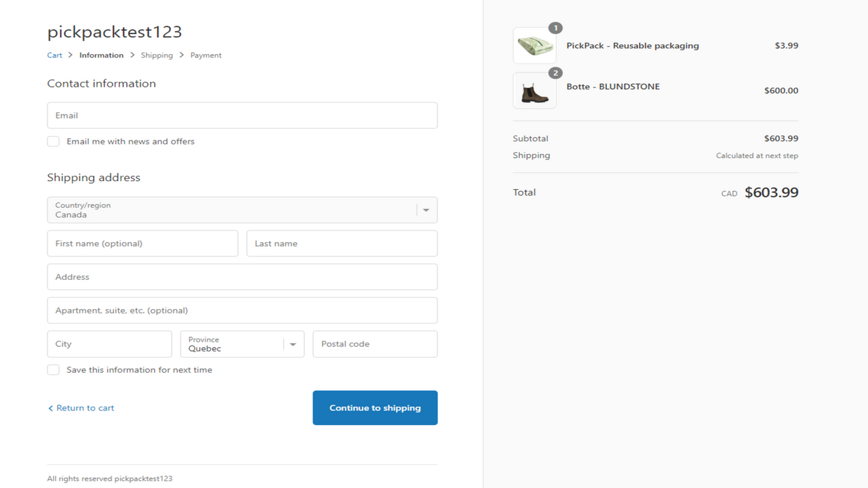Click PickPack - Reusable packaging product name

coord(633,45)
